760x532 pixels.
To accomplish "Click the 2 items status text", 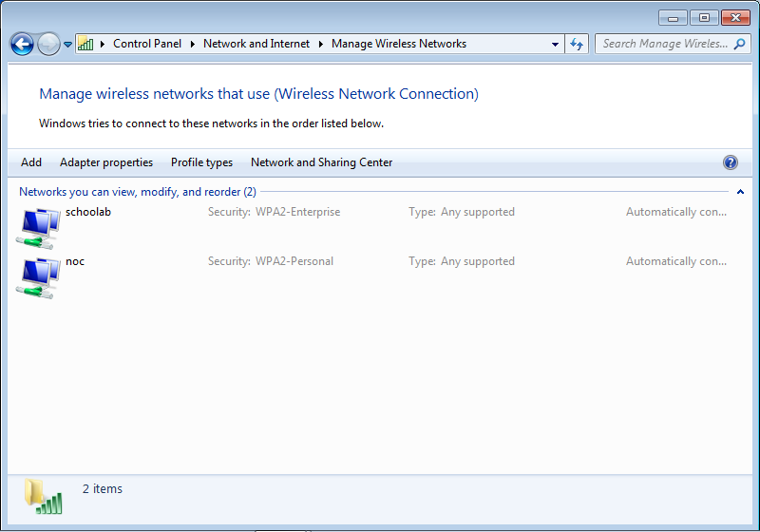I will [103, 489].
